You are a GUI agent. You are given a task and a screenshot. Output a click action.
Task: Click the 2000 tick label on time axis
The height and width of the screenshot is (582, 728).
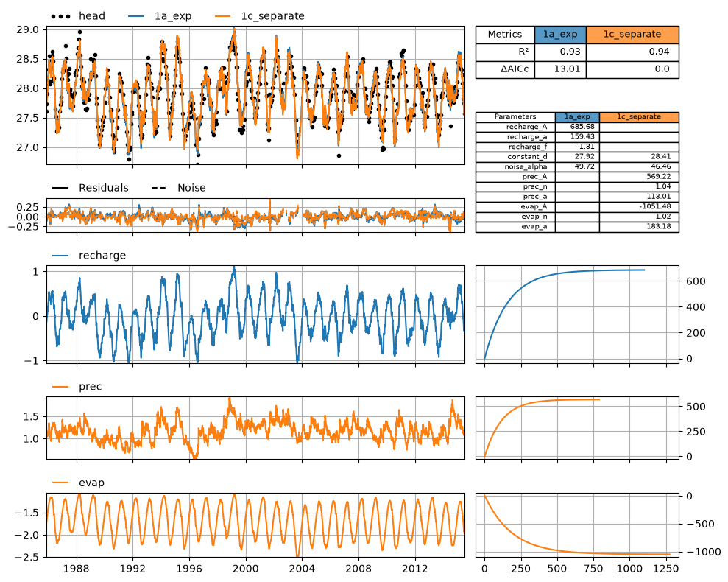tap(246, 569)
